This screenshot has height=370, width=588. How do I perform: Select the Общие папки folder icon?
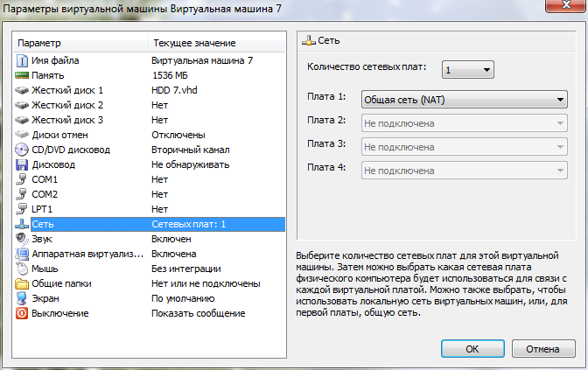tap(22, 283)
